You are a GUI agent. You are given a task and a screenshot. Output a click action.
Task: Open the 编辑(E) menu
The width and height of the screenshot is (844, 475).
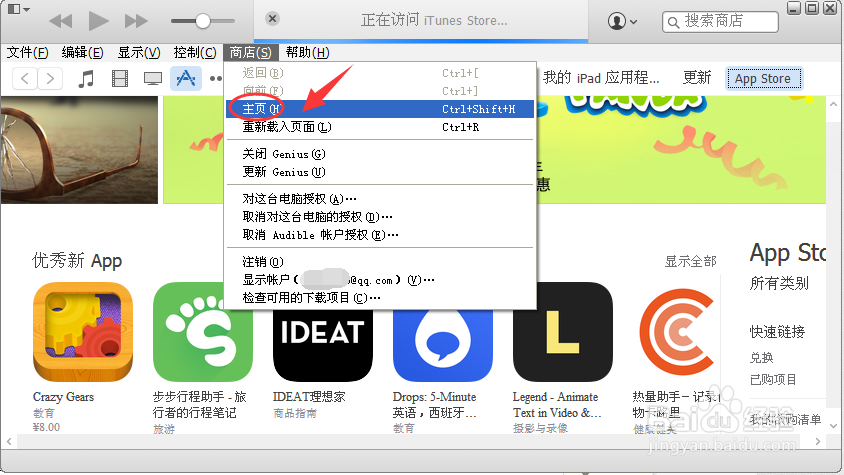[82, 52]
